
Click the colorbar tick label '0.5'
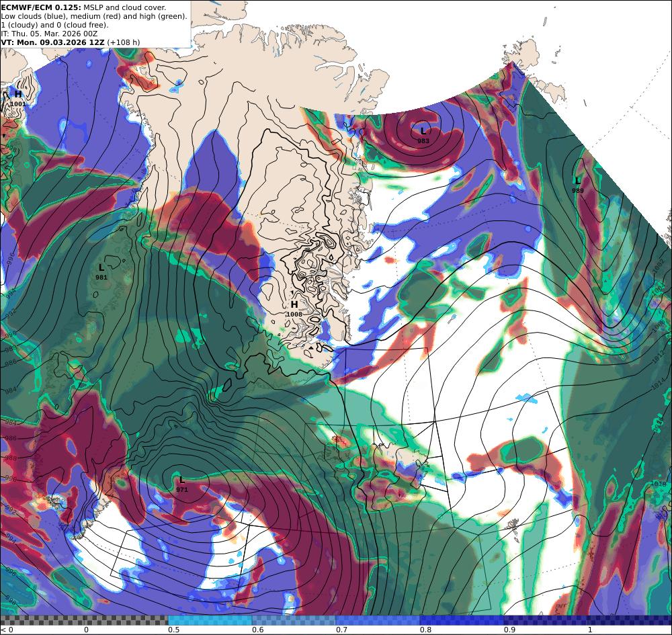coord(173,630)
